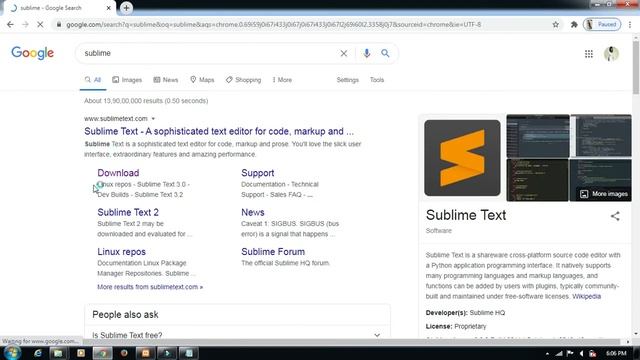Start voice search with the microphone

click(x=367, y=53)
